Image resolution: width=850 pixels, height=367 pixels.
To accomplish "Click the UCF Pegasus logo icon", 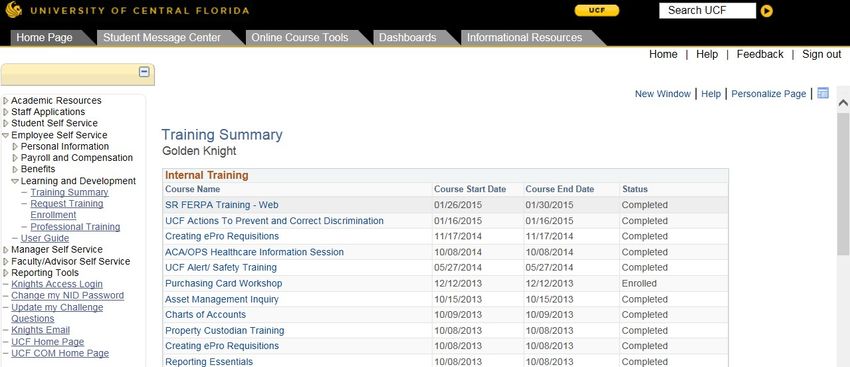I will point(14,10).
